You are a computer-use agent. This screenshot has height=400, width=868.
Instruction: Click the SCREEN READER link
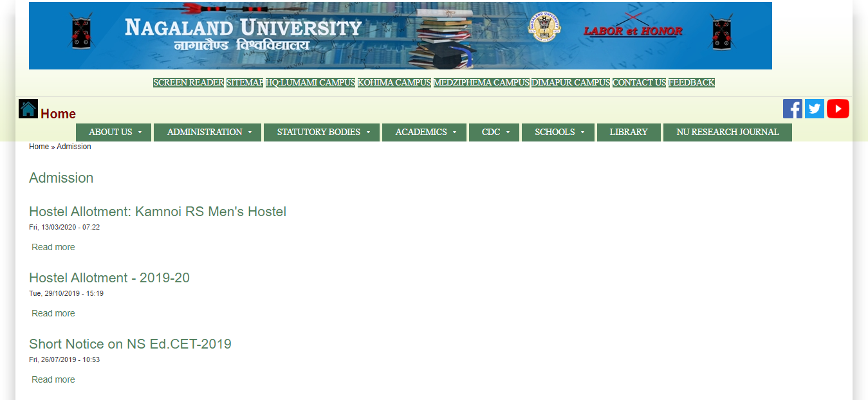(189, 82)
